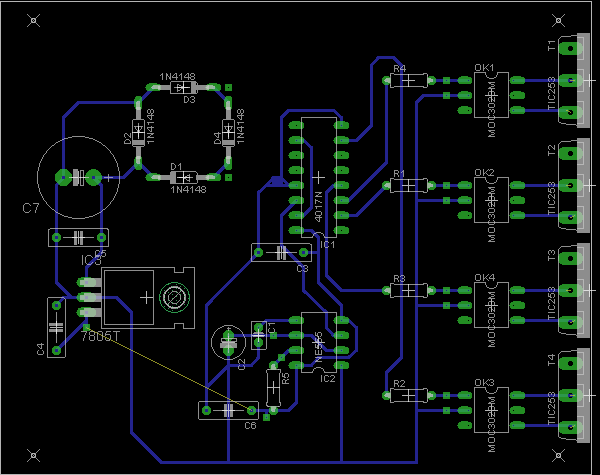The width and height of the screenshot is (600, 475).
Task: Click bottom-right corner fiducial mark
Action: click(558, 455)
